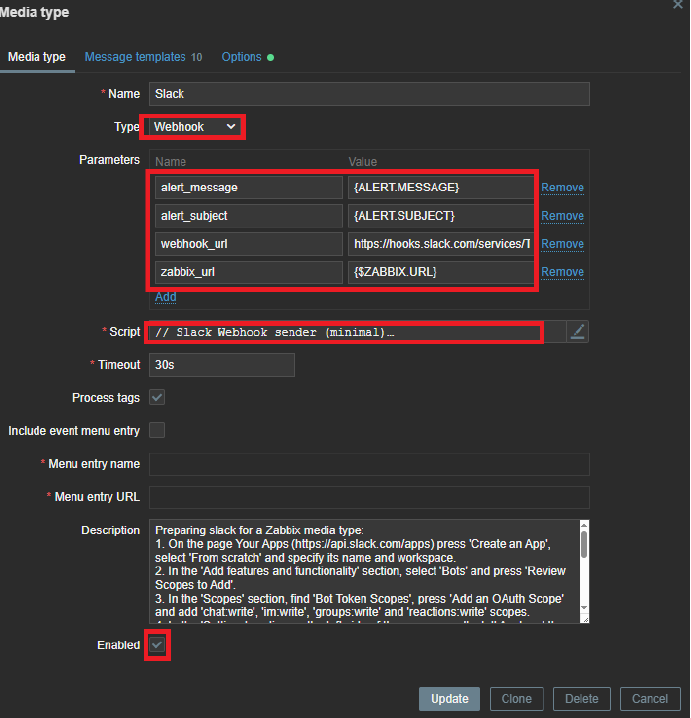Open the Message templates tab
Screen dimensions: 691x718
[143, 57]
